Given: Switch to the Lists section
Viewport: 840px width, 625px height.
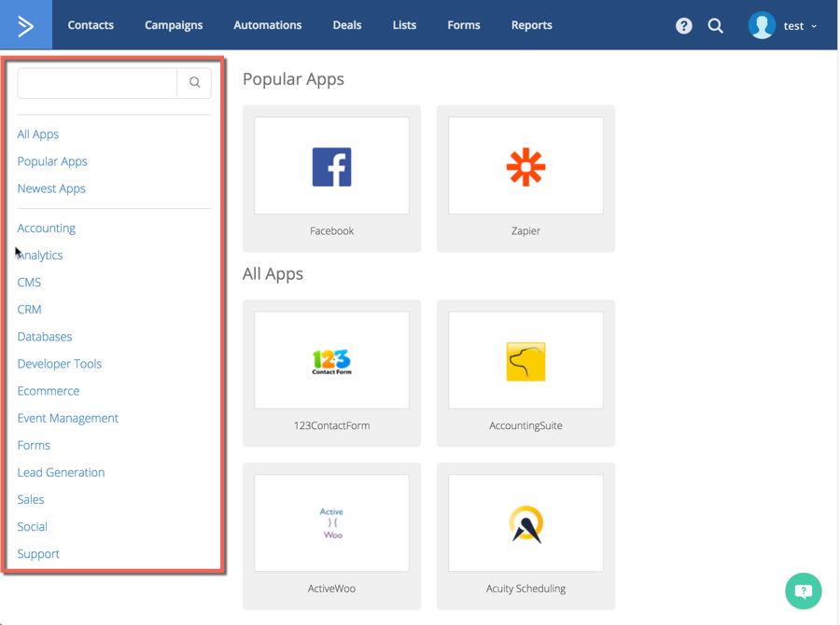Looking at the screenshot, I should [404, 25].
